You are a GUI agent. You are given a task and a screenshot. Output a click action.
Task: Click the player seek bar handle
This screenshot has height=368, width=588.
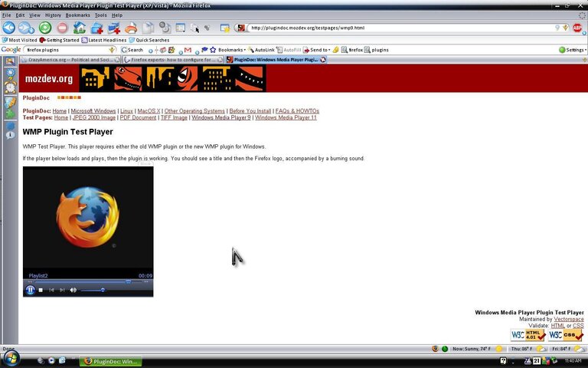tap(129, 281)
